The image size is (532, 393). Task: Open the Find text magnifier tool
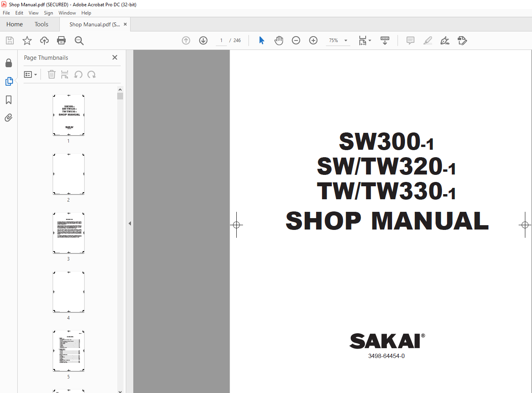tap(79, 40)
